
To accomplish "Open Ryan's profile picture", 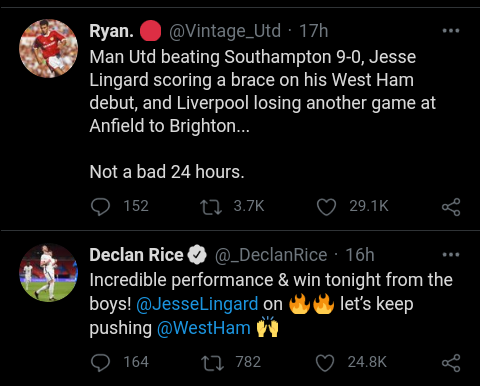I will (49, 49).
